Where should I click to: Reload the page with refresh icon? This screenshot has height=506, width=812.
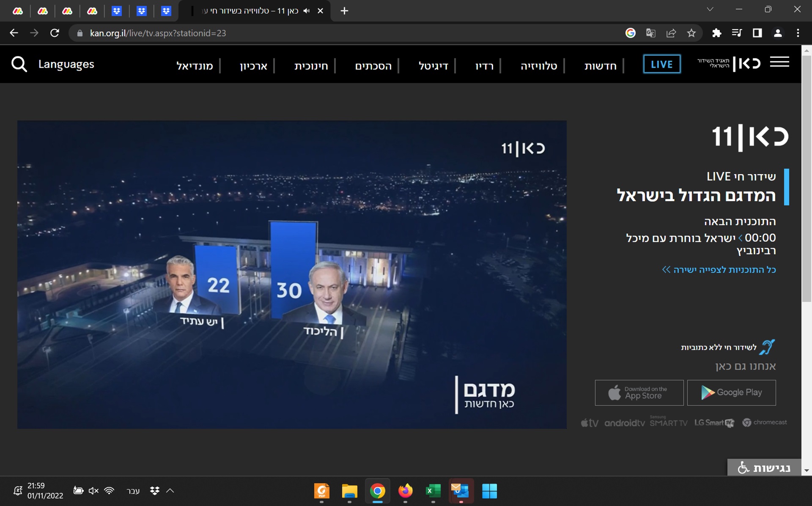[x=55, y=33]
